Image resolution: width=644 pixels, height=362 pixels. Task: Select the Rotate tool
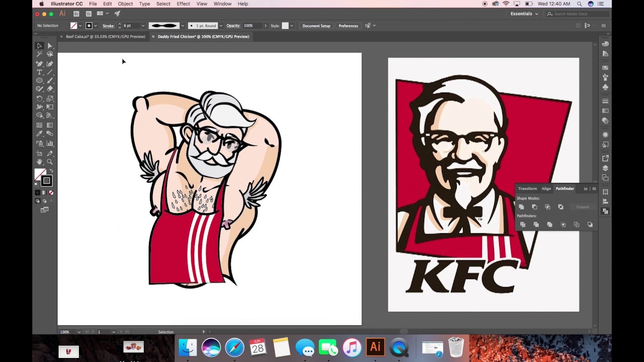click(39, 99)
